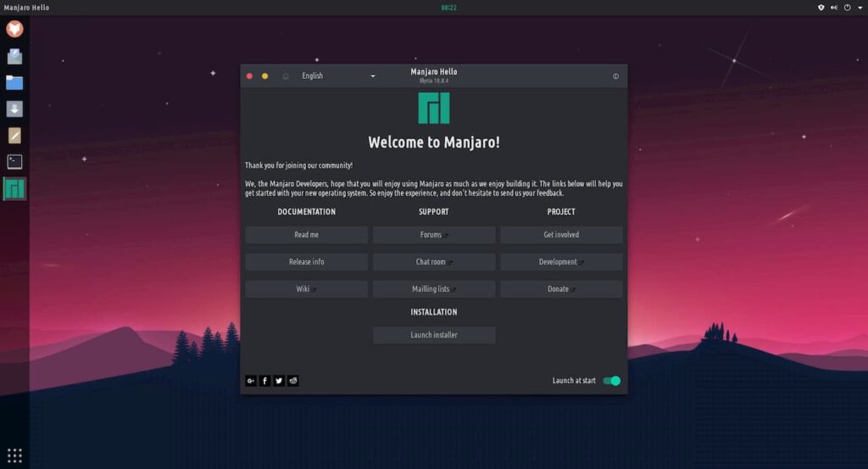The image size is (868, 469).
Task: Close the Manjaro Hello window
Action: coord(250,76)
